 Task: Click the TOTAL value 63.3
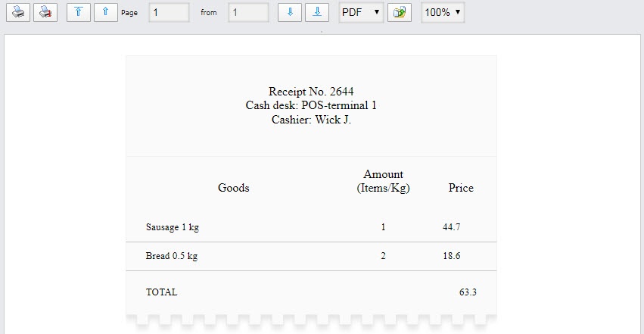(x=468, y=292)
